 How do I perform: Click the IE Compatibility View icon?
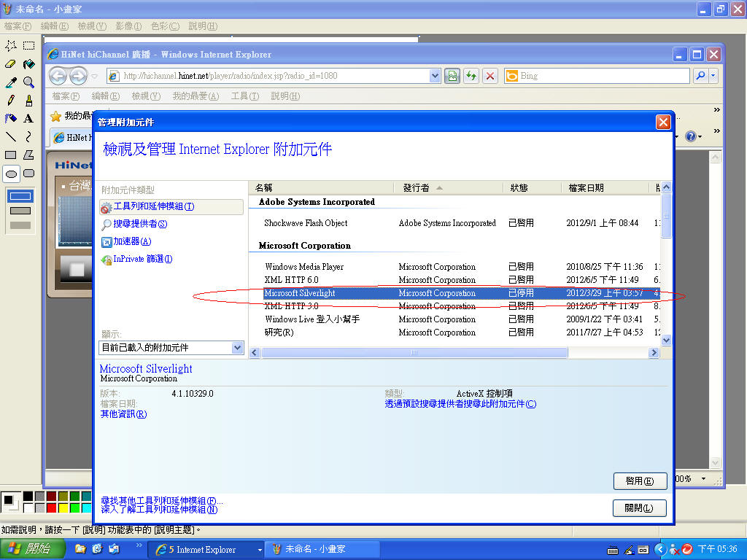[x=452, y=76]
